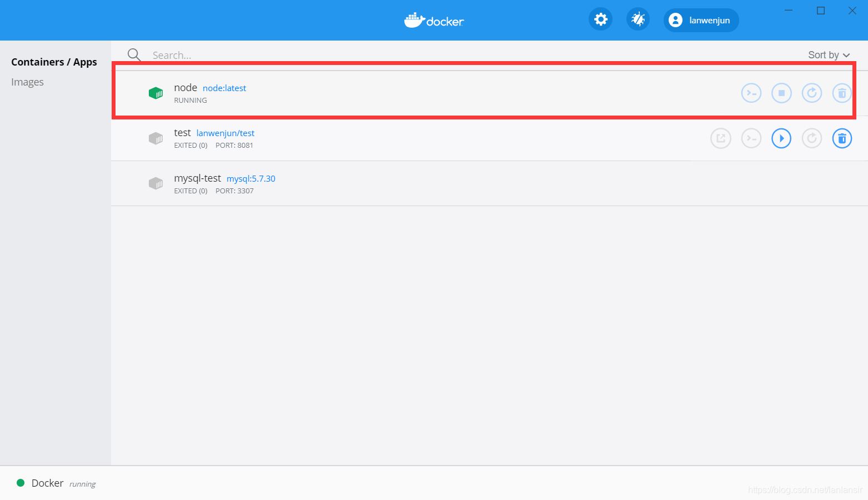Delete the test container
The height and width of the screenshot is (500, 868).
click(x=842, y=138)
